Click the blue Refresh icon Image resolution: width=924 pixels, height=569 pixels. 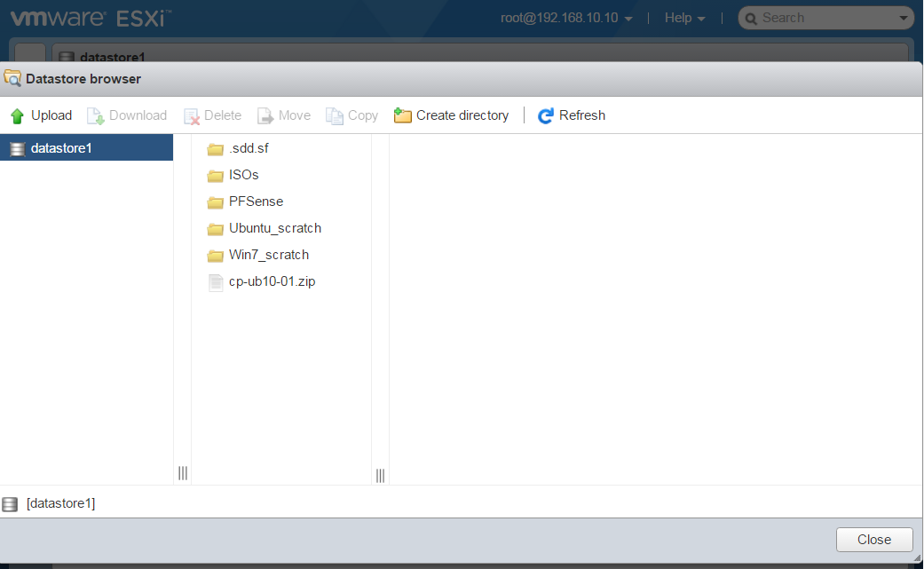click(x=546, y=115)
